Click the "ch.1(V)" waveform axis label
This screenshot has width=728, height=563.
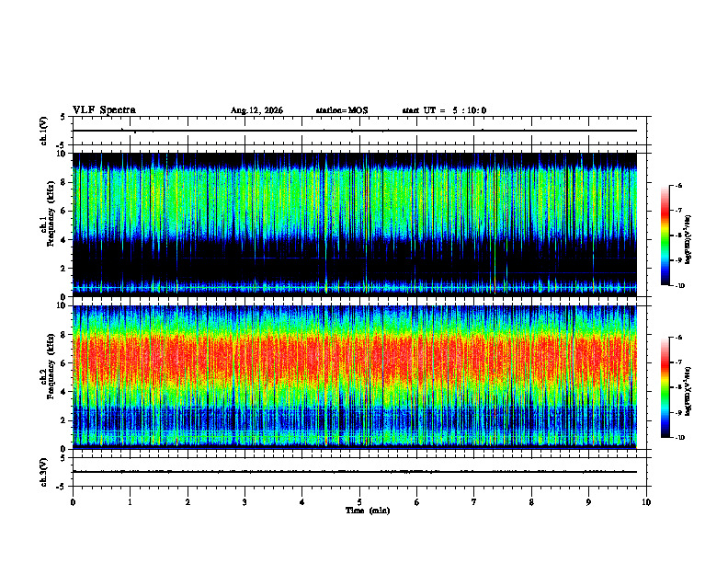pos(44,131)
